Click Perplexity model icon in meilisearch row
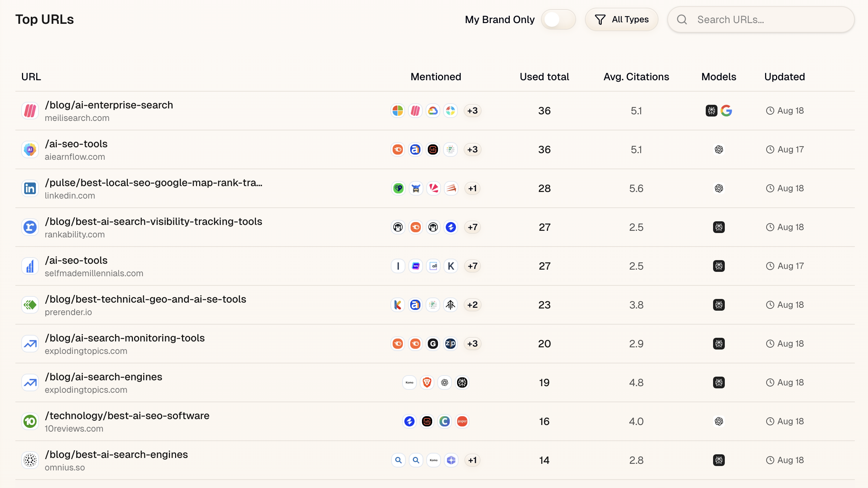The width and height of the screenshot is (868, 488). (711, 111)
